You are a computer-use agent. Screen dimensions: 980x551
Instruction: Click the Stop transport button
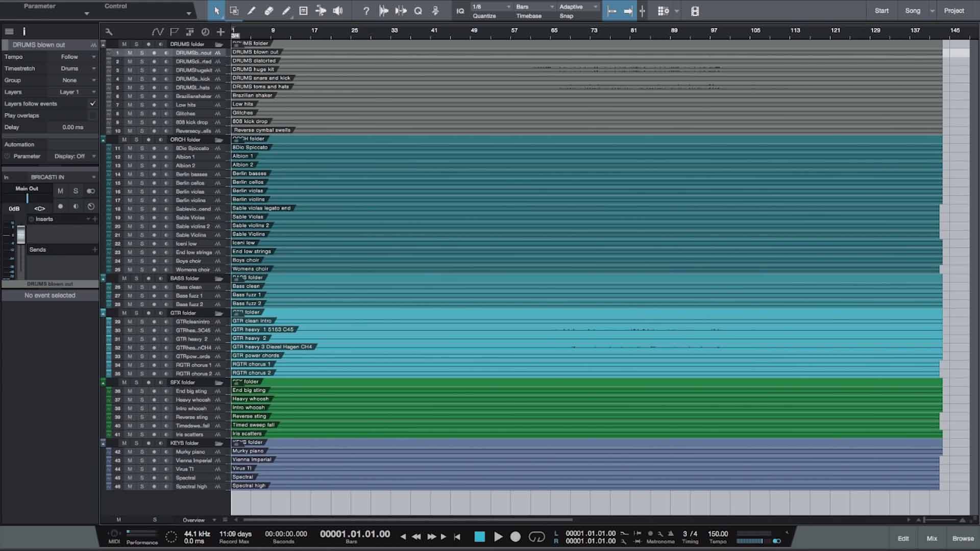(x=479, y=537)
